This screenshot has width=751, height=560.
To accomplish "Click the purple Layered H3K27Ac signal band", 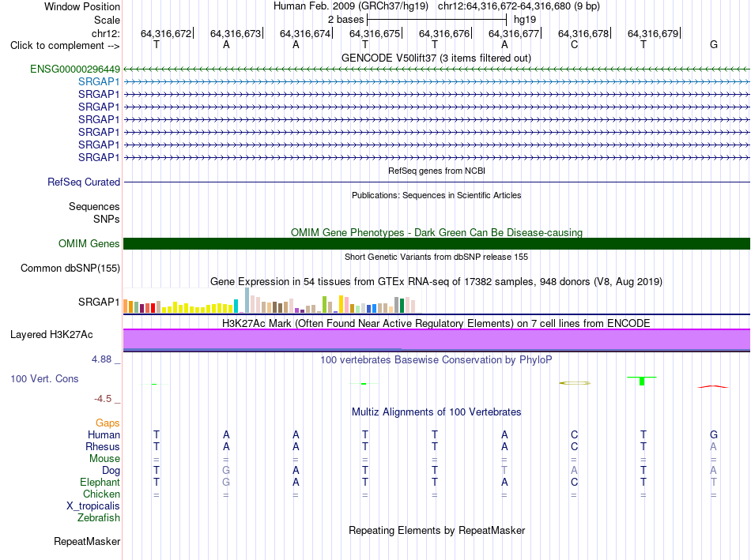I will point(436,340).
